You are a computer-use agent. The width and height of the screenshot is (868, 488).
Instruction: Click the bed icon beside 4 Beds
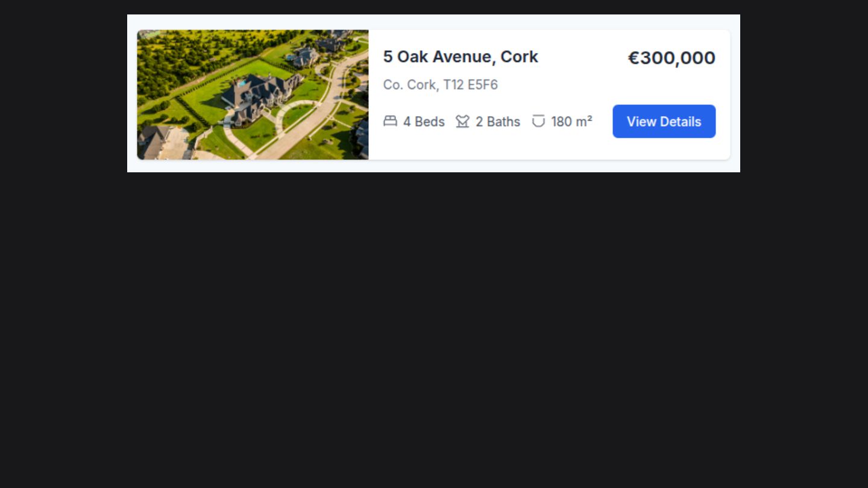coord(390,121)
